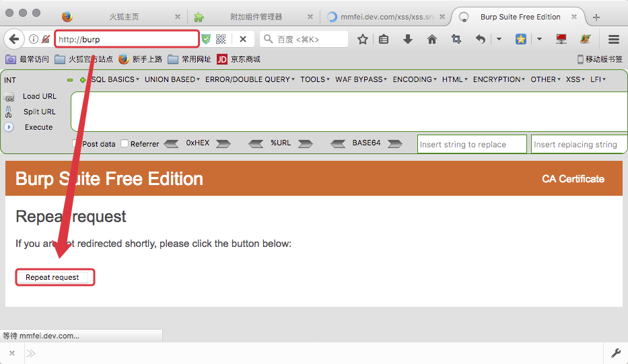
Task: Open developer tools wrench icon
Action: (616, 353)
